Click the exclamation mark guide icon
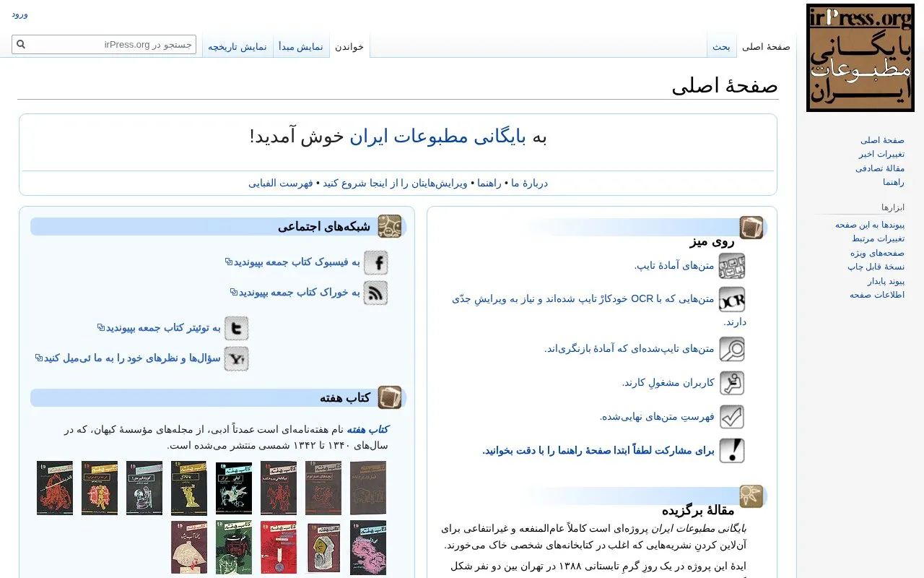Viewport: 924px width, 578px height. 732,451
